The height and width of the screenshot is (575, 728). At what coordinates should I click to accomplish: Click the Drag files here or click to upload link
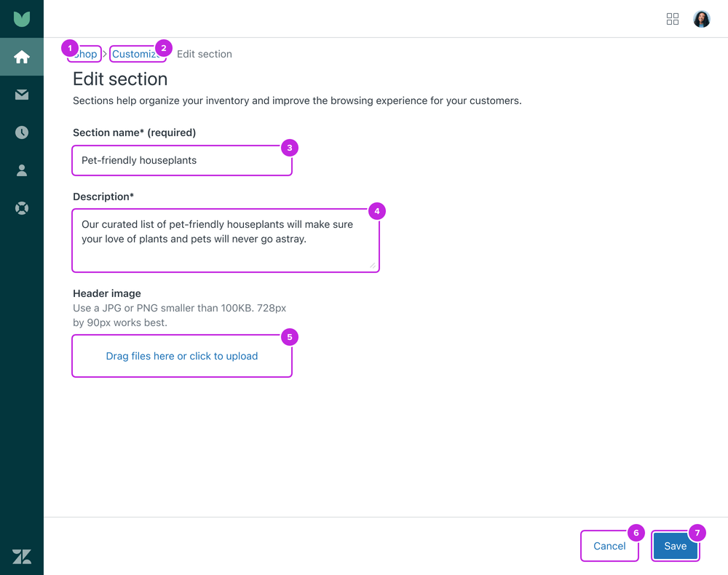pos(181,356)
